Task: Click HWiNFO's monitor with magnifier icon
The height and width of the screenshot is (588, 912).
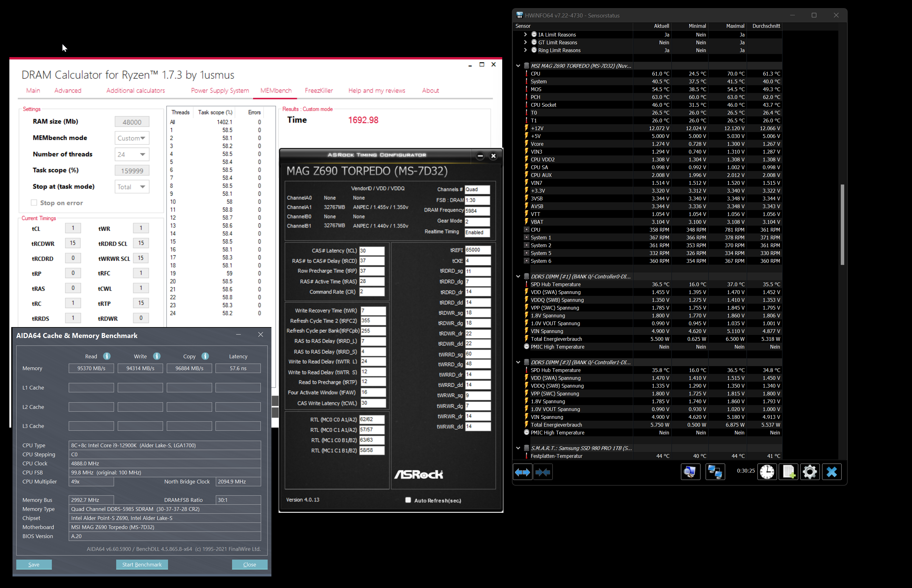Action: [690, 472]
